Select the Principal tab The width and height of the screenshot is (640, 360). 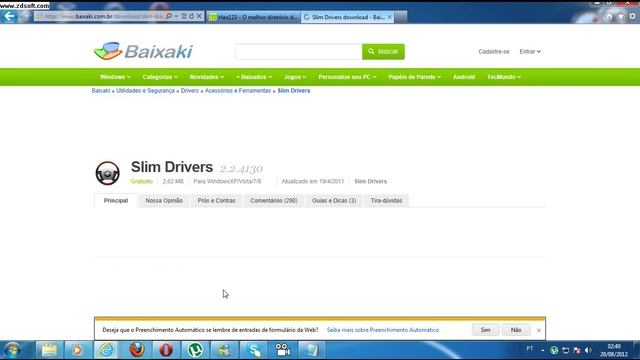click(116, 200)
